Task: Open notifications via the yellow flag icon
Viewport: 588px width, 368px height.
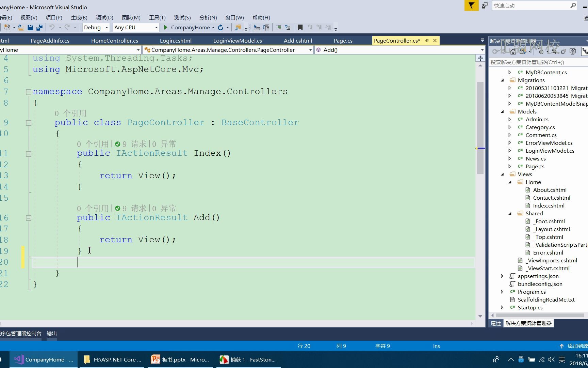Action: pos(471,5)
